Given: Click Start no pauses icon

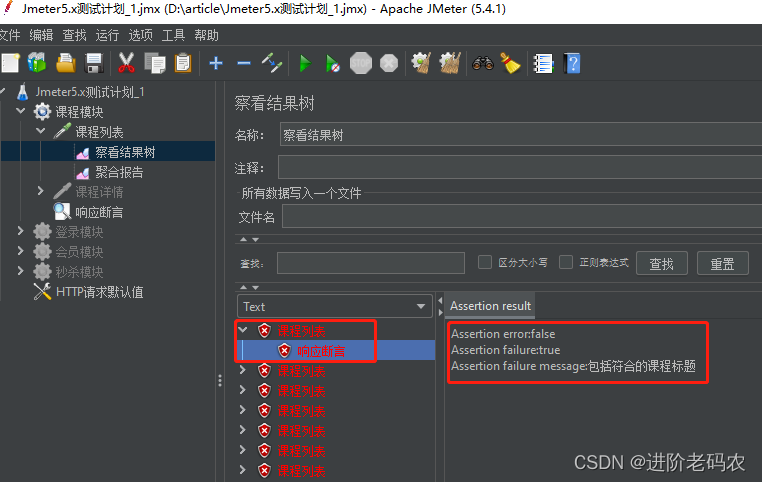Looking at the screenshot, I should pyautogui.click(x=332, y=63).
